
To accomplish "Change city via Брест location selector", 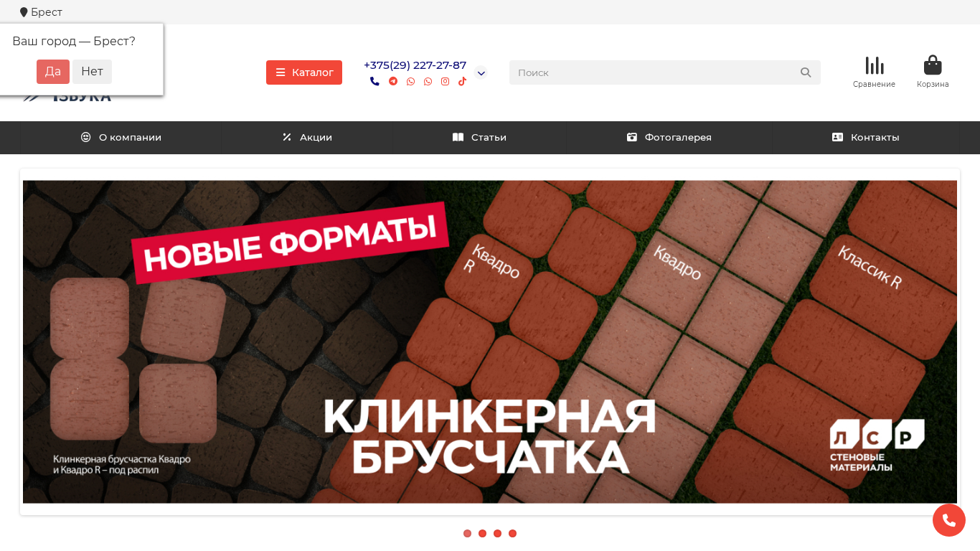I will [42, 12].
